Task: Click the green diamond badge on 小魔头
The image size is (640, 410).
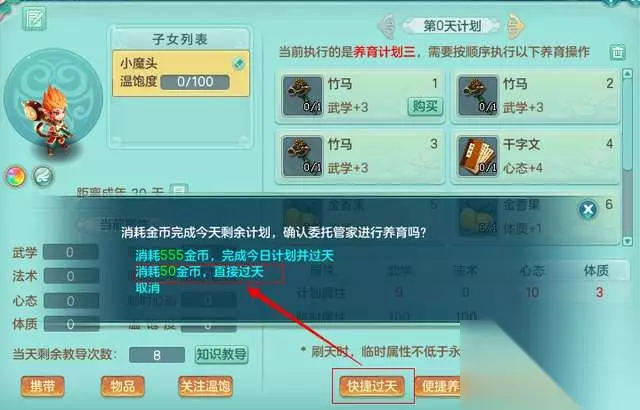Action: 239,63
